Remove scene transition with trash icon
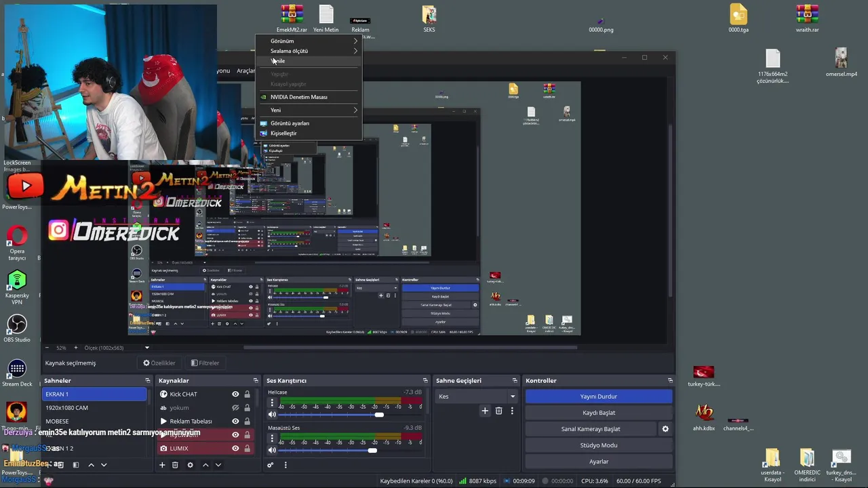This screenshot has height=488, width=868. [499, 411]
